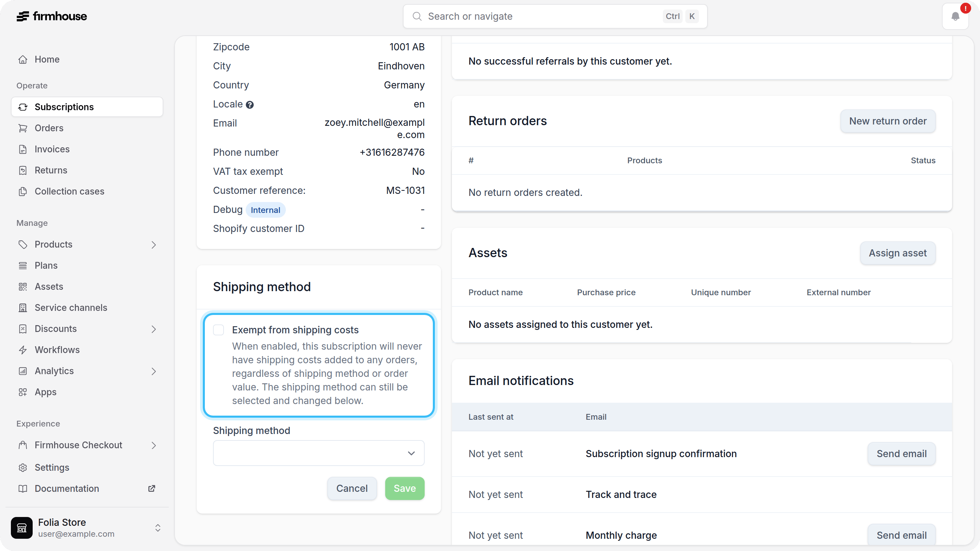Expand the Firmhouse Checkout chevron
The image size is (980, 551).
pyautogui.click(x=154, y=445)
